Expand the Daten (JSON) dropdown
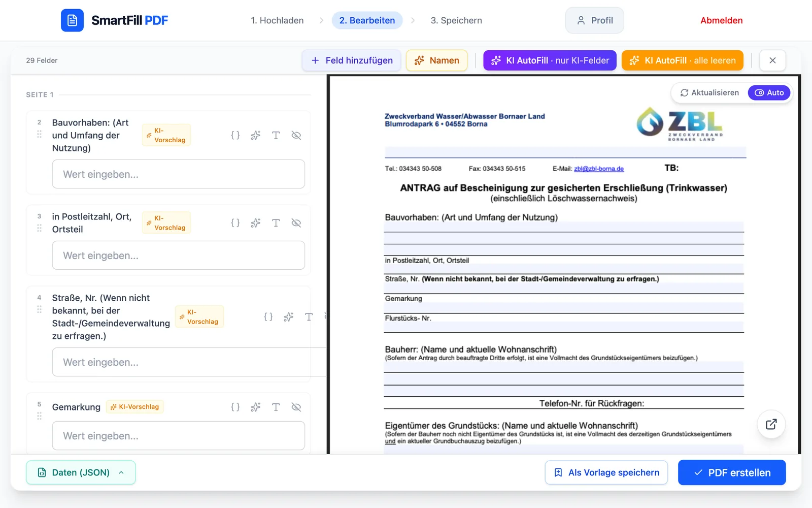The height and width of the screenshot is (508, 812). click(81, 472)
